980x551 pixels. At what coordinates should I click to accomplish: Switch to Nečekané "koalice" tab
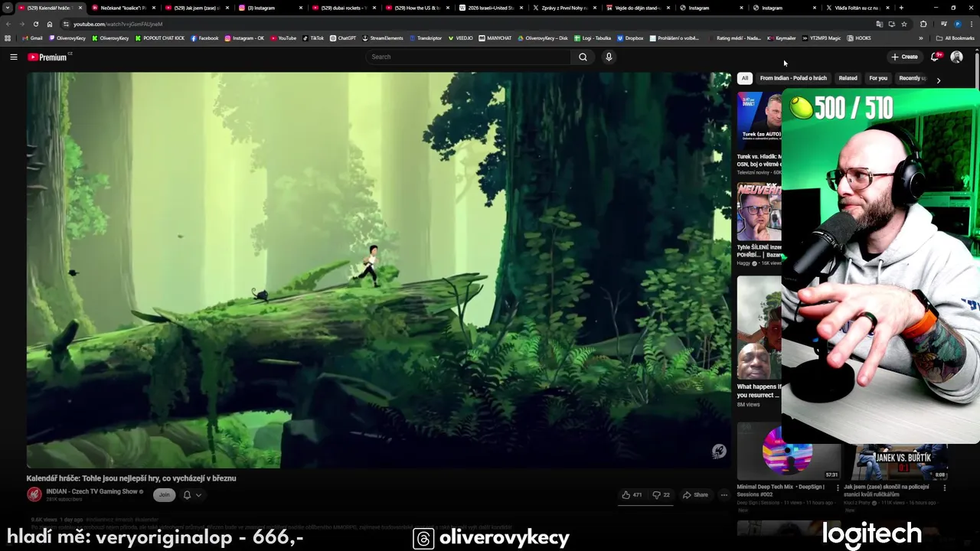(122, 8)
